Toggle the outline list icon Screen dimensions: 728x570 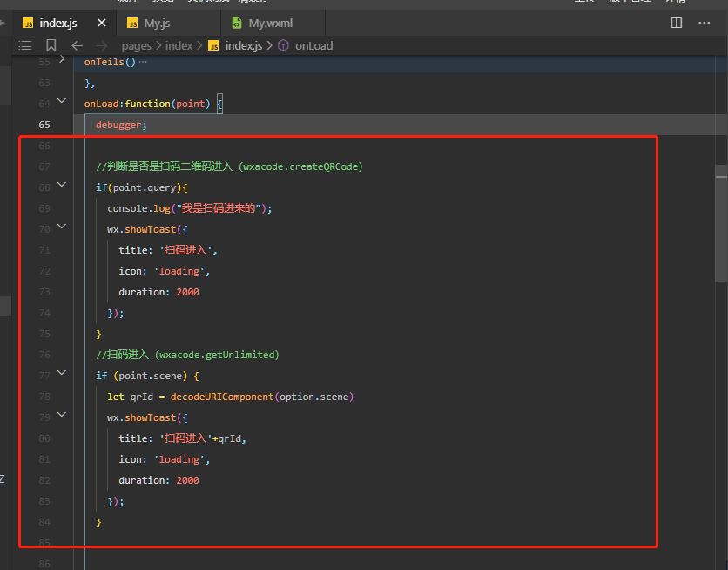pos(25,45)
